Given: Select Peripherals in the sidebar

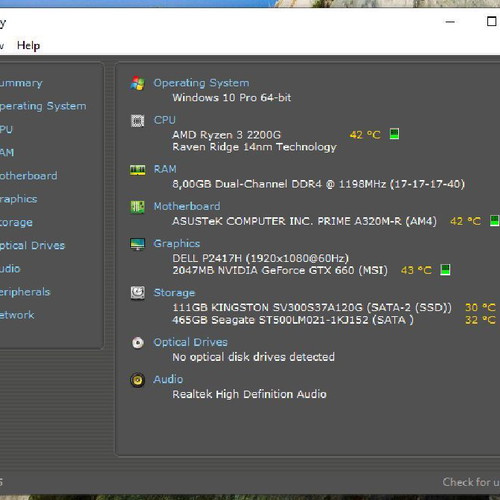Looking at the screenshot, I should click(25, 292).
